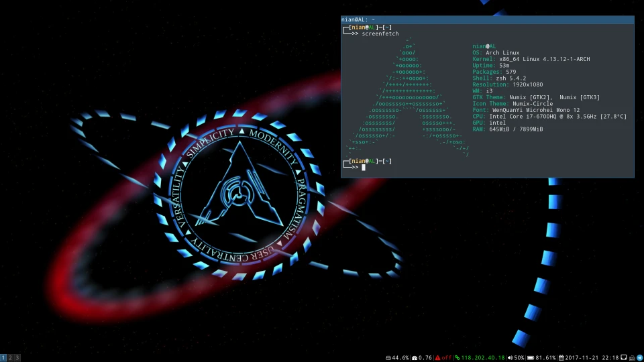Screen dimensions: 644x362
Task: Click the time 22:18 in the bar
Action: pyautogui.click(x=610, y=358)
